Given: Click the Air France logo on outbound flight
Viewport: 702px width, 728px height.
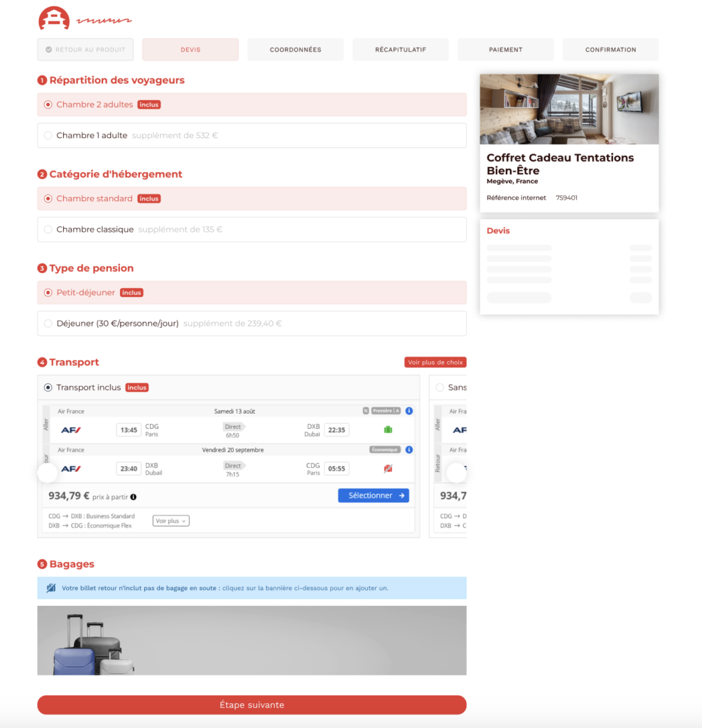Looking at the screenshot, I should click(71, 430).
